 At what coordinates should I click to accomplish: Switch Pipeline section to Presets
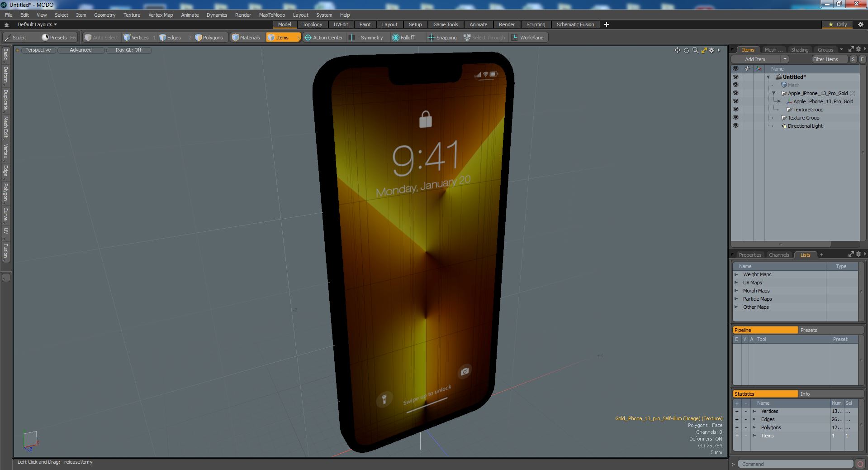pos(831,330)
